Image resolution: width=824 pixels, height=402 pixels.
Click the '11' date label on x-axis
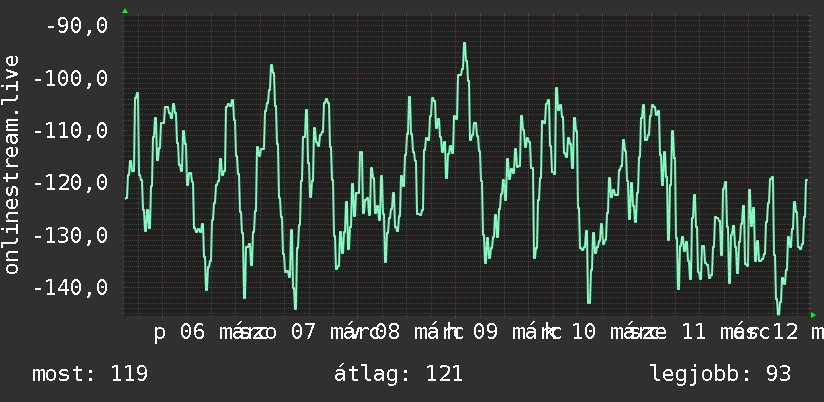pos(692,333)
